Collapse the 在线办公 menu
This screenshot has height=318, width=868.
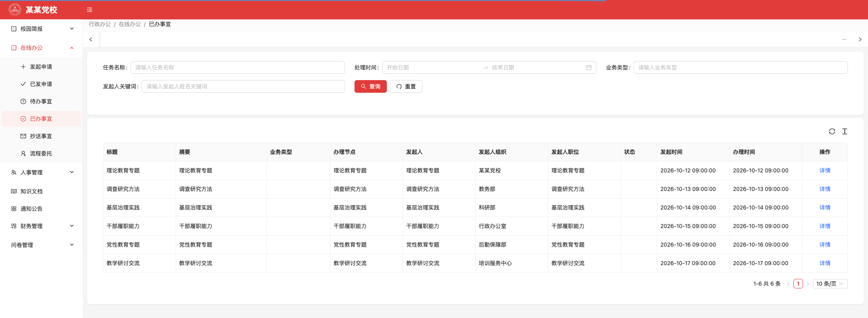[x=41, y=48]
